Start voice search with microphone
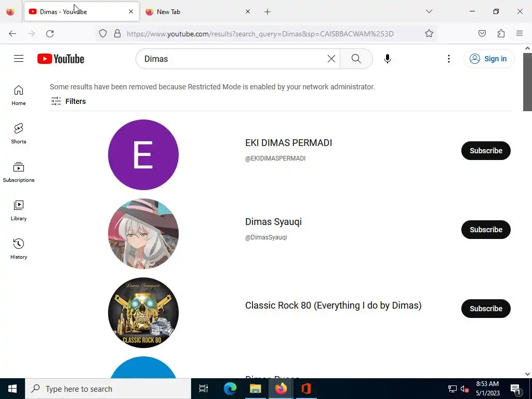The image size is (532, 399). (x=388, y=59)
